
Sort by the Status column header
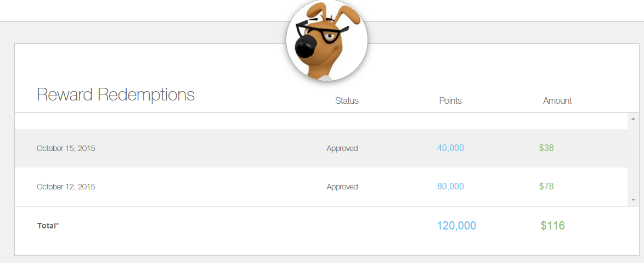(347, 101)
